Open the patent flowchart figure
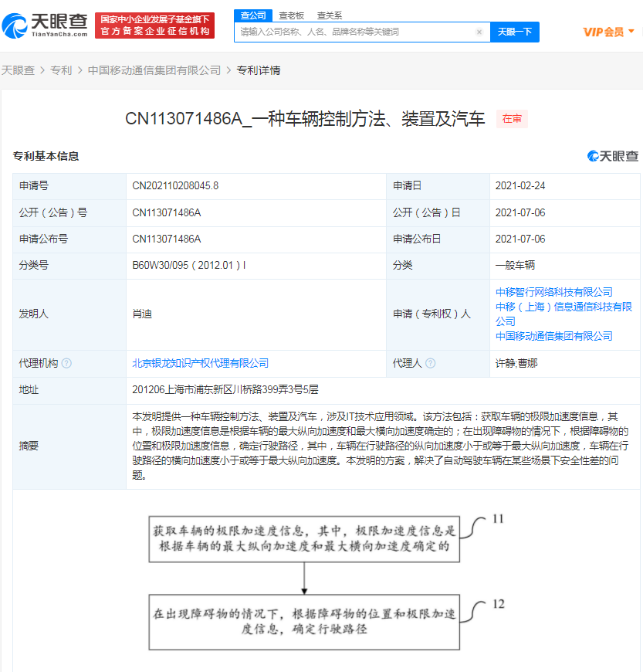Screen dimensions: 643x672 [x=326, y=583]
